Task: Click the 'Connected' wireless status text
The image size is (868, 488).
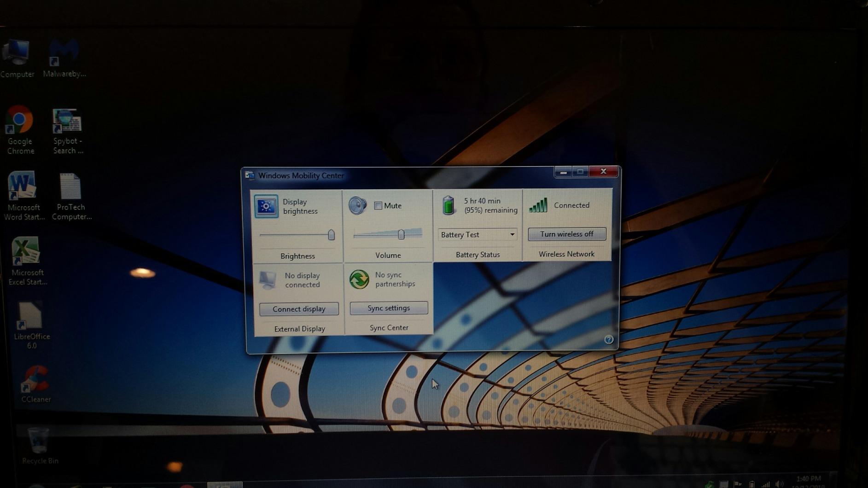Action: click(571, 205)
